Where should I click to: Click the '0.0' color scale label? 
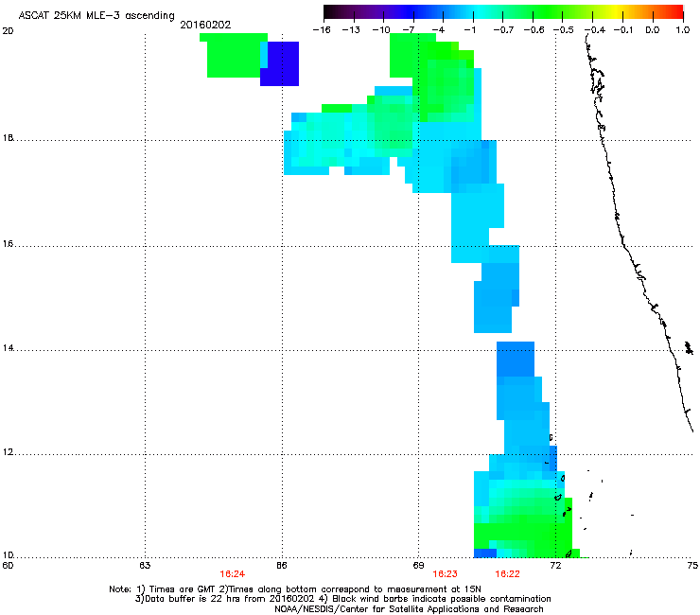pyautogui.click(x=653, y=30)
